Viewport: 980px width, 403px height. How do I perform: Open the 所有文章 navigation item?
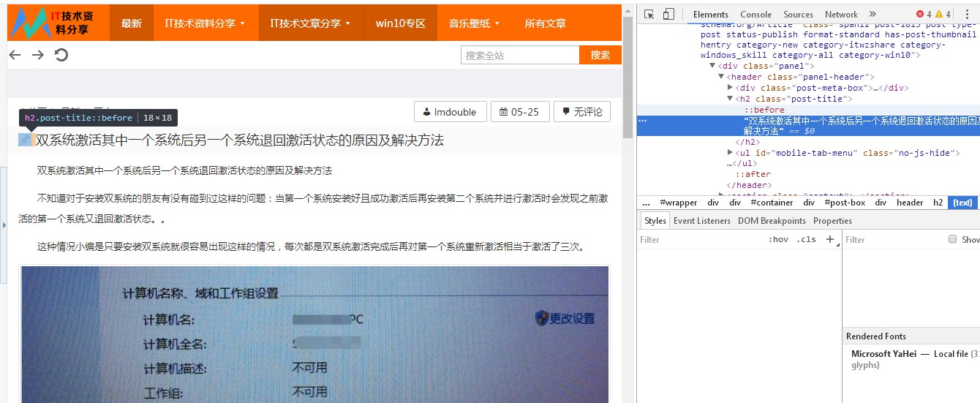tap(545, 23)
